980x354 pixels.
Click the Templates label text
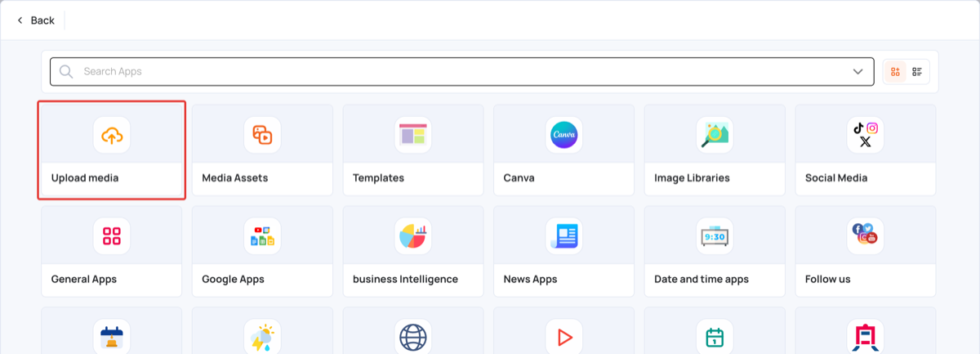pos(378,177)
